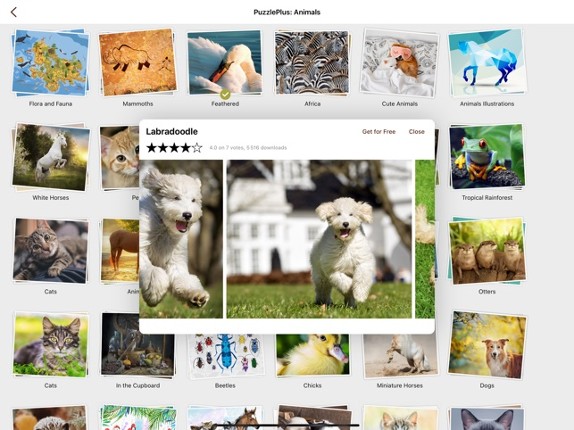Tap the green checkmark badge on Feathered
This screenshot has height=430, width=574.
point(225,94)
